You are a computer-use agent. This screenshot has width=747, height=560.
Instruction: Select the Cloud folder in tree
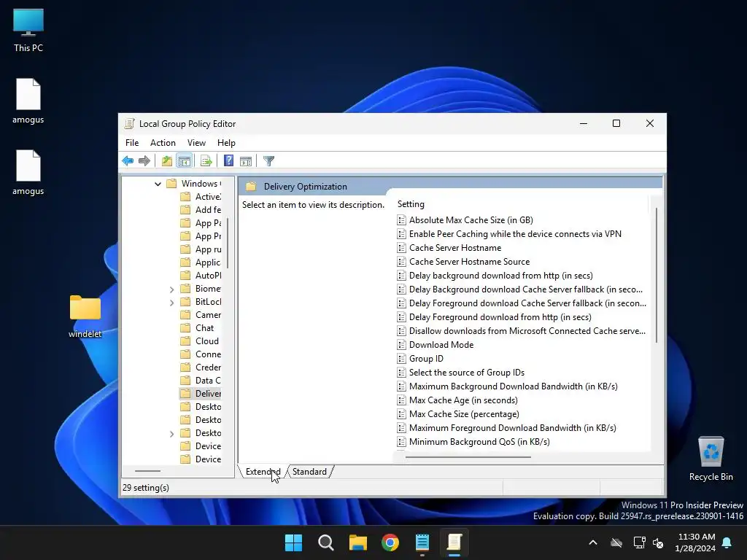(200, 341)
